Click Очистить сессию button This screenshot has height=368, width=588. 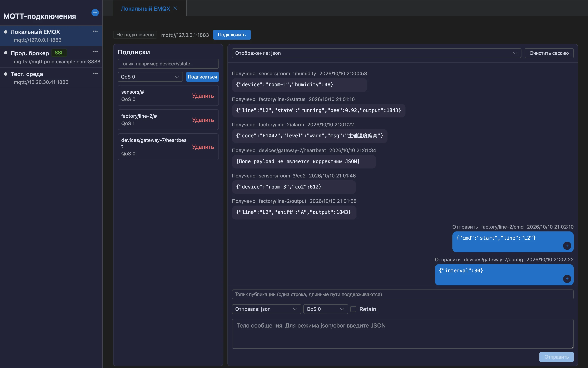click(549, 53)
